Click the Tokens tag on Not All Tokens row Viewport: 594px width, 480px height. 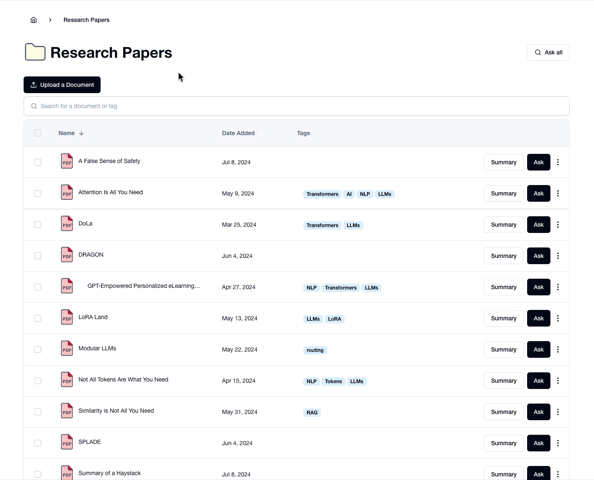click(x=333, y=381)
